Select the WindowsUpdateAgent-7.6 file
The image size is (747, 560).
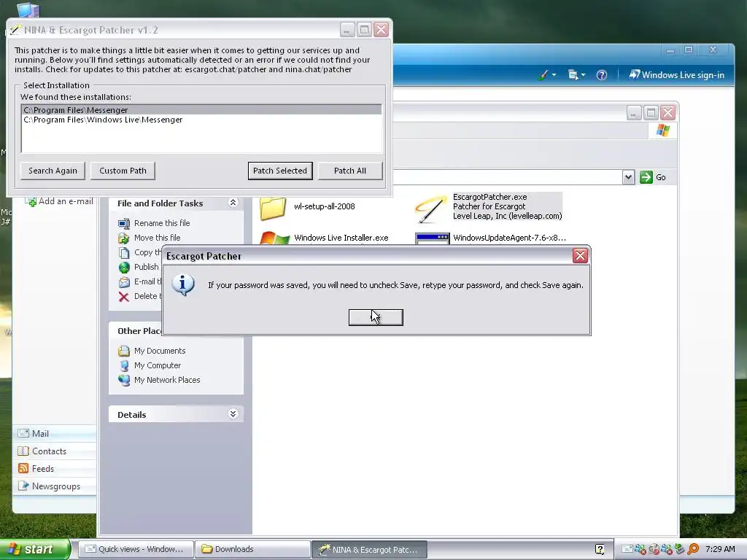491,238
